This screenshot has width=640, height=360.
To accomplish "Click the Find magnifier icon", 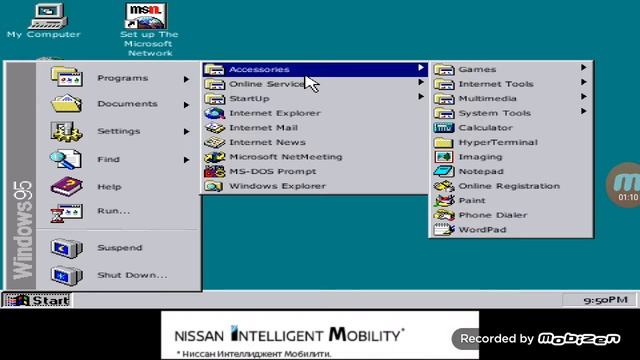I will pos(65,159).
